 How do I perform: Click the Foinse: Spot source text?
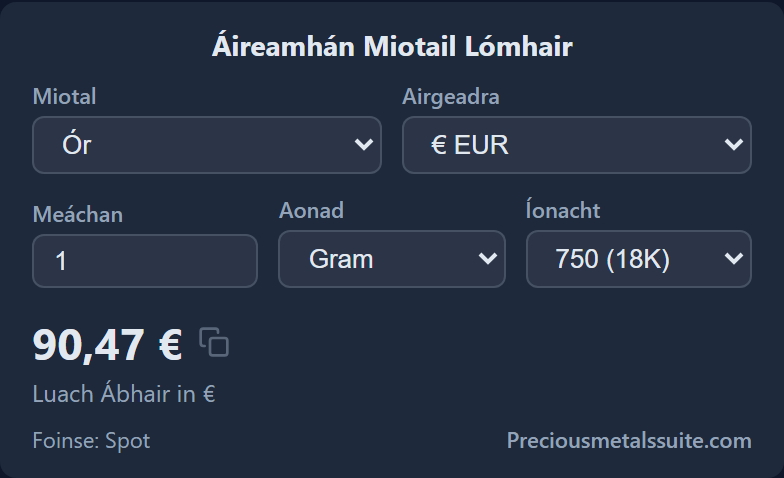(x=91, y=440)
